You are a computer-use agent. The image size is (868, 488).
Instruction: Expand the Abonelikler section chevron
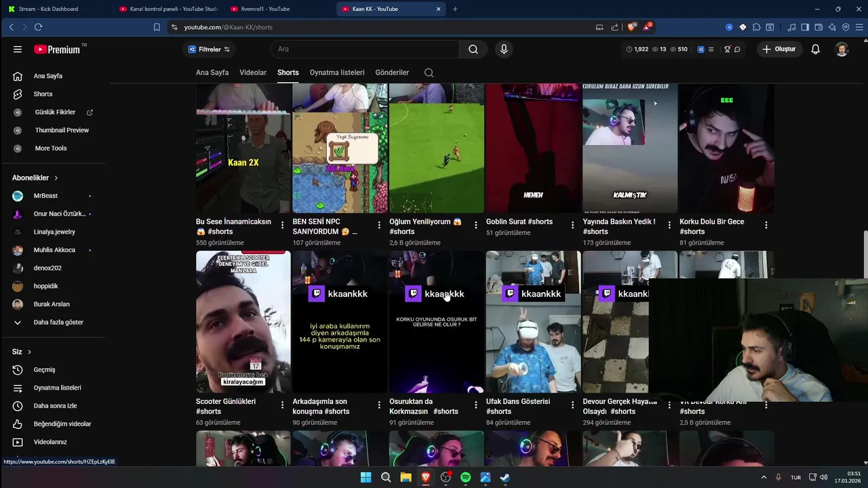(56, 178)
